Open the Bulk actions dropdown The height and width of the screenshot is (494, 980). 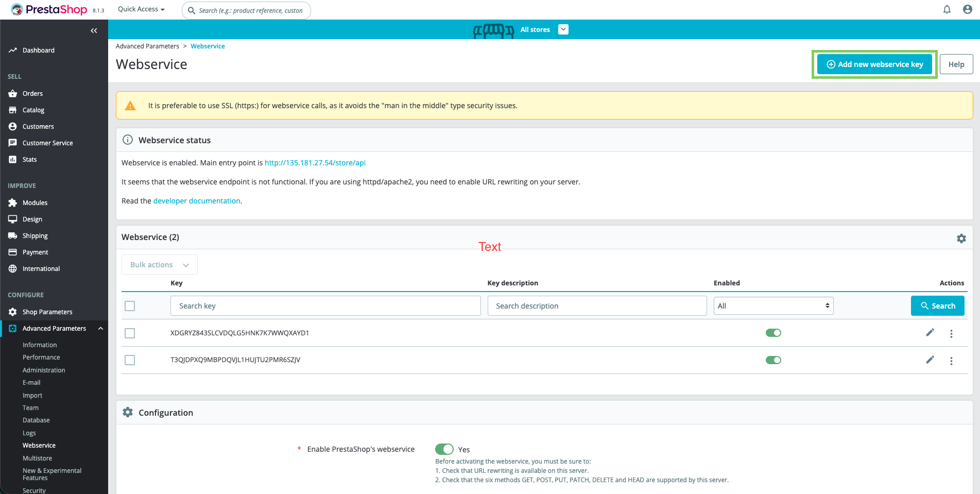(160, 265)
